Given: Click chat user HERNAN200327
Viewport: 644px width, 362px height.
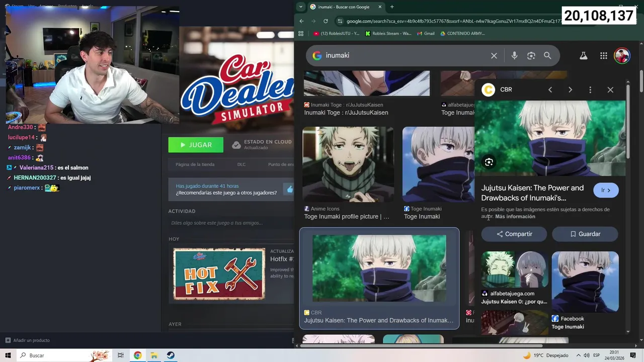Looking at the screenshot, I should (35, 177).
